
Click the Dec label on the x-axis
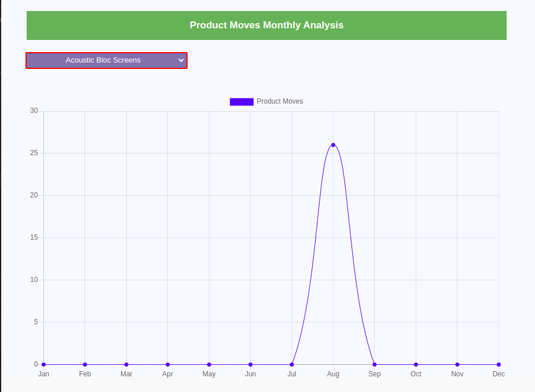tap(499, 374)
